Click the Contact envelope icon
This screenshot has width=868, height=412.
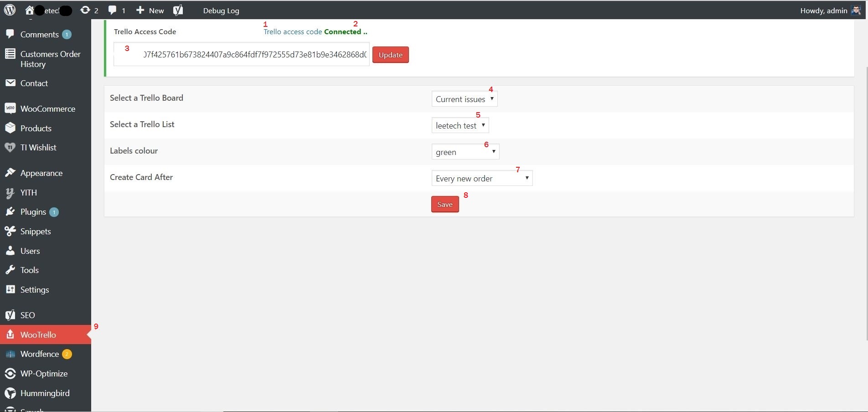coord(10,83)
